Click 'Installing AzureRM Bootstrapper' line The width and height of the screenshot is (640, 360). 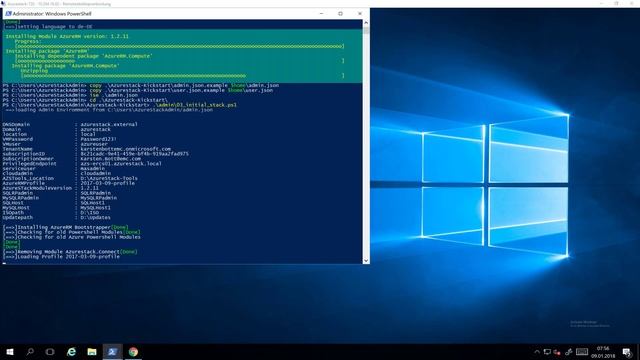tap(65, 227)
